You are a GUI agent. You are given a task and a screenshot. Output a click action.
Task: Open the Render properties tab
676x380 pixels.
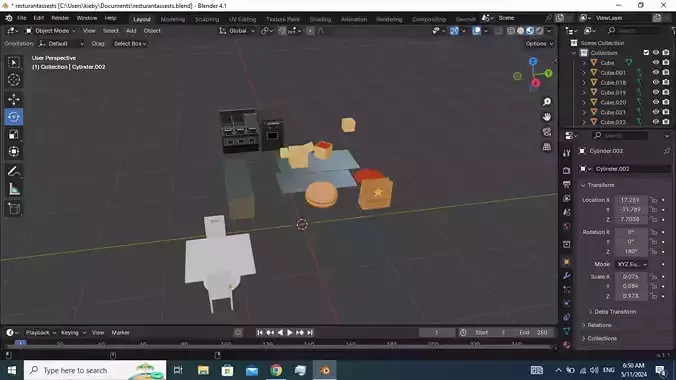pos(566,170)
